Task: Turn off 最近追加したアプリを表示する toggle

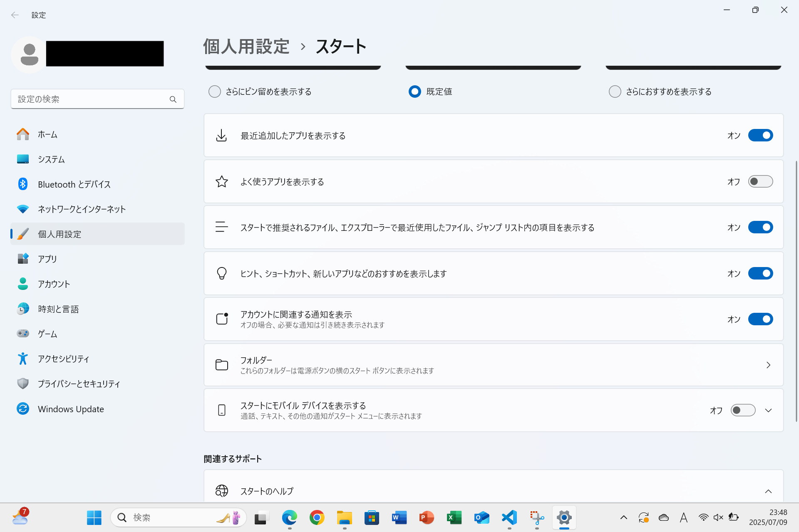Action: tap(760, 136)
